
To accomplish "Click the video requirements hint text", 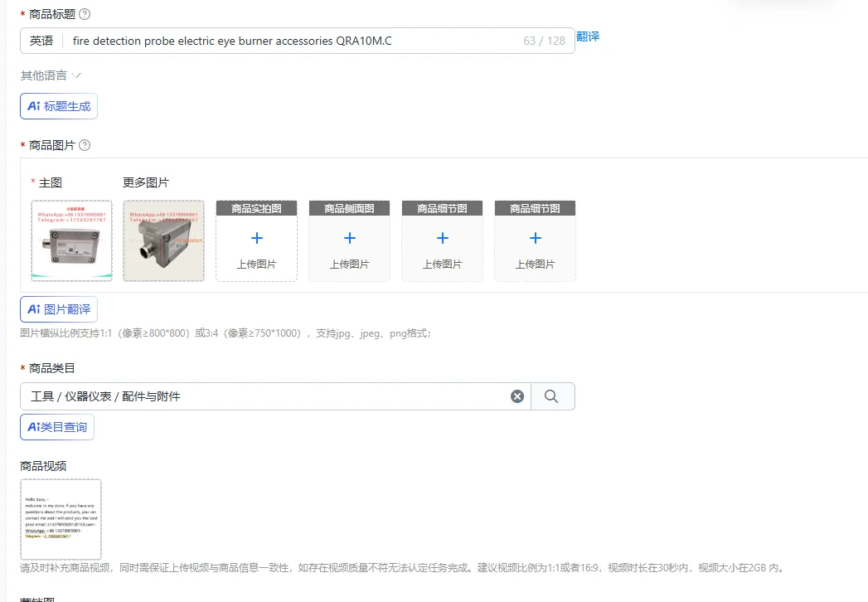I will coord(402,568).
